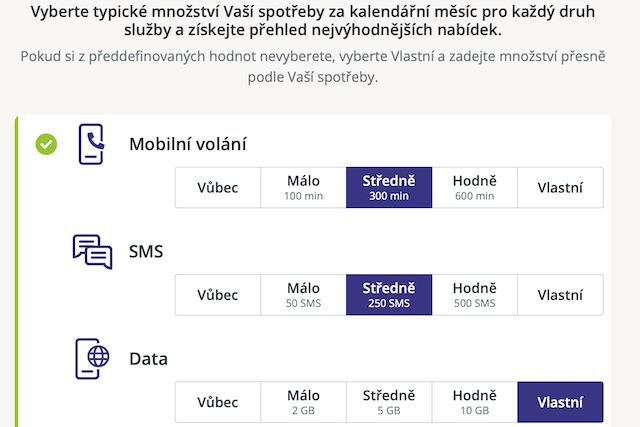Click the Mobilní volání phone icon
Viewport: 640px width, 427px height.
(x=91, y=144)
